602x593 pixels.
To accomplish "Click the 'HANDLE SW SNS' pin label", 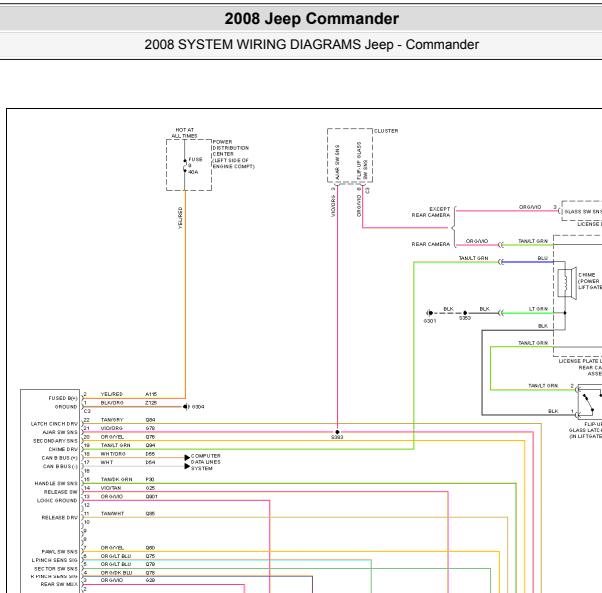I will (x=56, y=483).
